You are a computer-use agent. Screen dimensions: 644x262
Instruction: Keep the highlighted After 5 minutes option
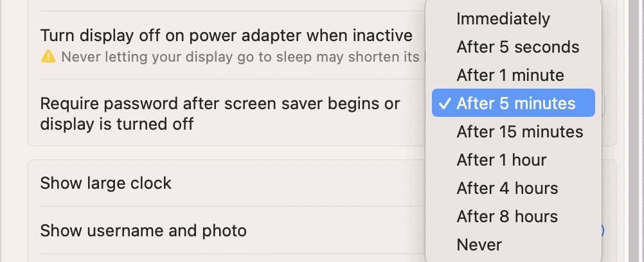click(x=516, y=103)
